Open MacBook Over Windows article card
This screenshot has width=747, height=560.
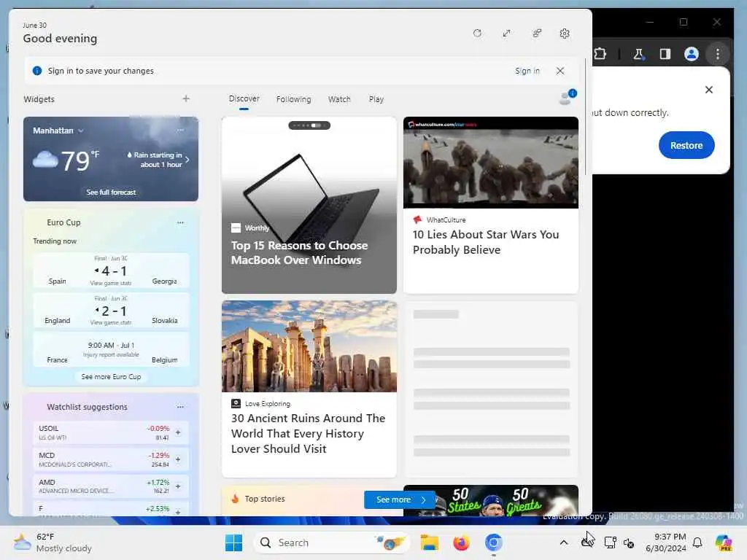pos(309,205)
